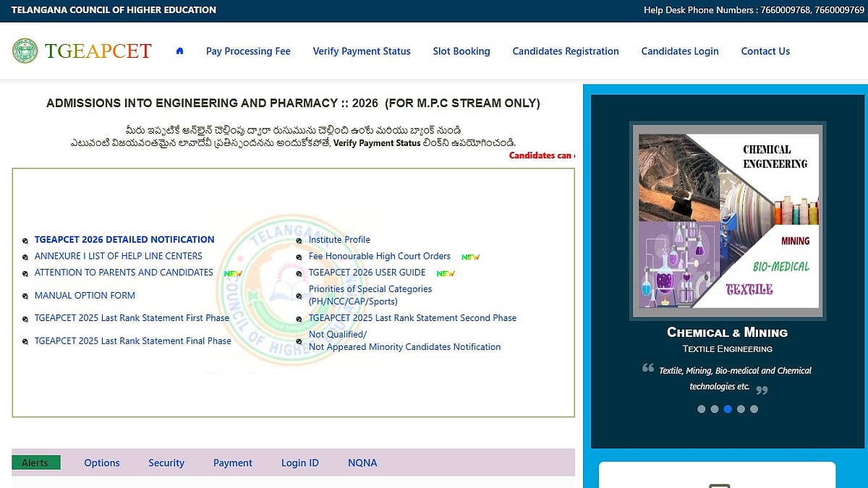Open TGEAPCET 2026 User Guide link
The height and width of the screenshot is (488, 868).
tap(367, 273)
